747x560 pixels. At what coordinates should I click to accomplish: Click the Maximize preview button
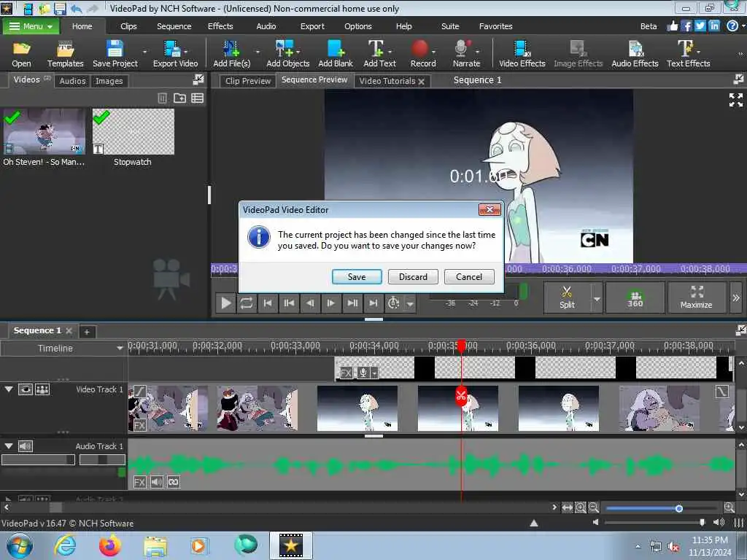(697, 297)
